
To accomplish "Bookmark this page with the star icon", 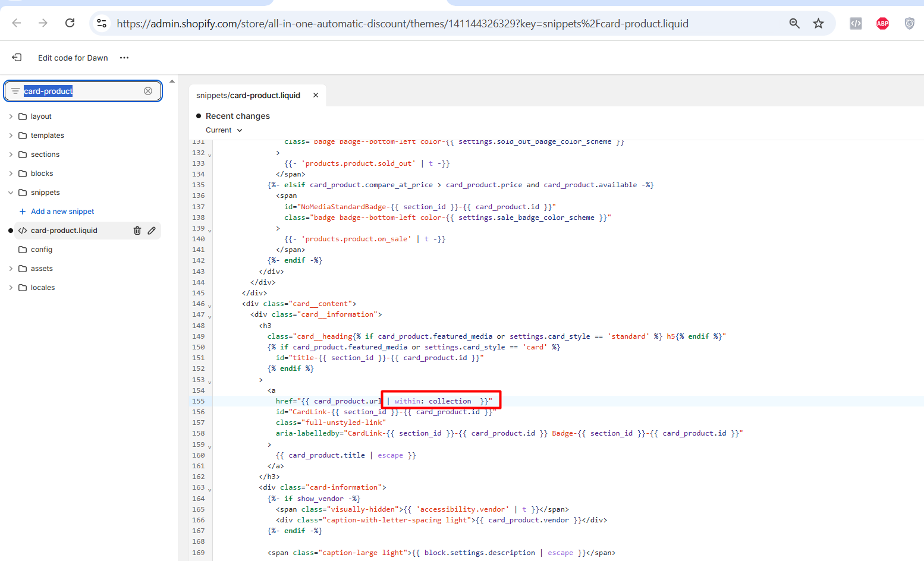I will (819, 23).
